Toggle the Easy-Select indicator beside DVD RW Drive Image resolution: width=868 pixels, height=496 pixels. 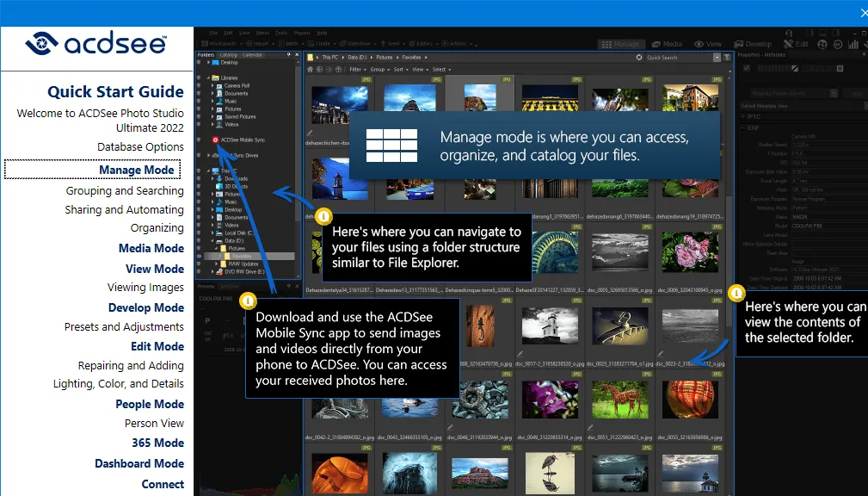[199, 272]
